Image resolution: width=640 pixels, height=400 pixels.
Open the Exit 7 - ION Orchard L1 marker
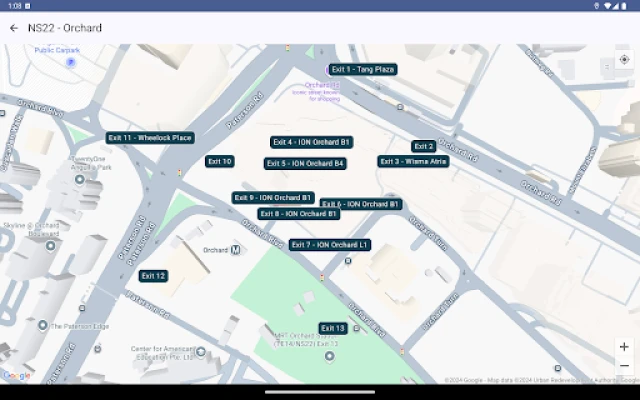coord(330,245)
